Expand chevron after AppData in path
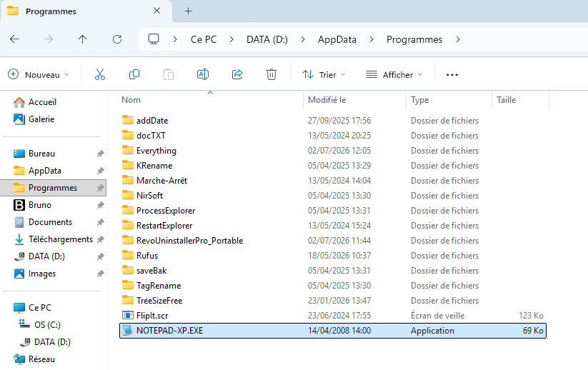Viewport: 588px width, 370px height. pos(372,39)
